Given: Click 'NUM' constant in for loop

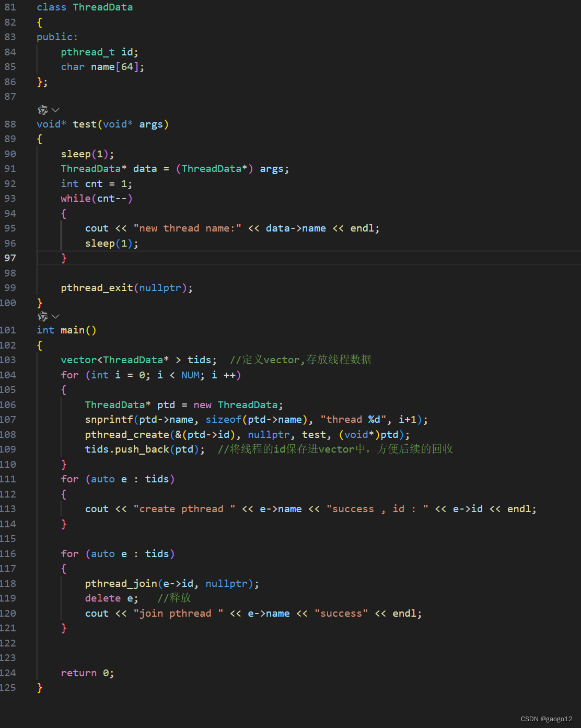Looking at the screenshot, I should tap(190, 375).
